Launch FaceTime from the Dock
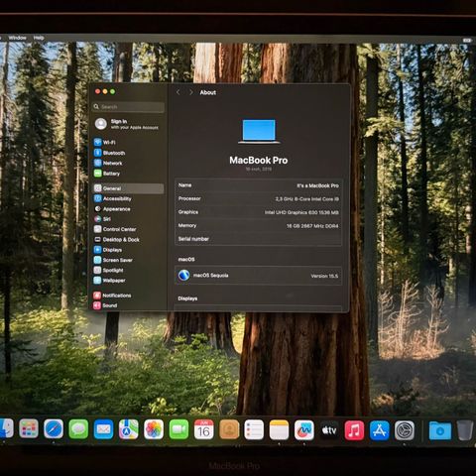This screenshot has height=476, width=476. [x=178, y=429]
